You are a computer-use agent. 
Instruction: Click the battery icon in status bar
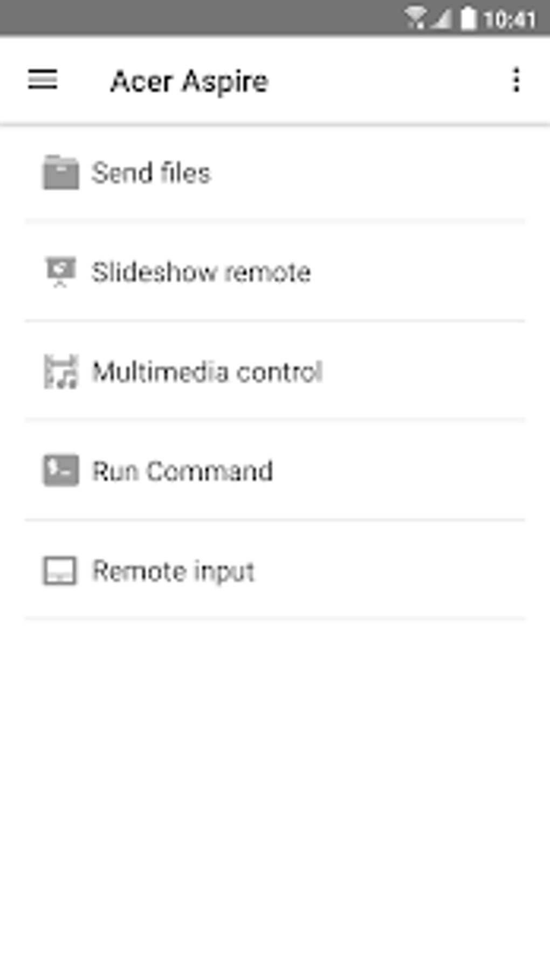469,19
